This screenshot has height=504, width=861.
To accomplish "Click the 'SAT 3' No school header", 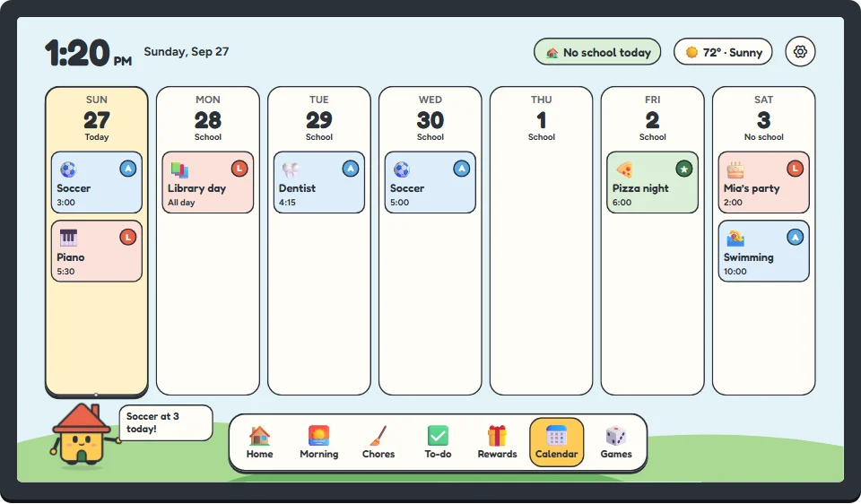I will point(764,118).
